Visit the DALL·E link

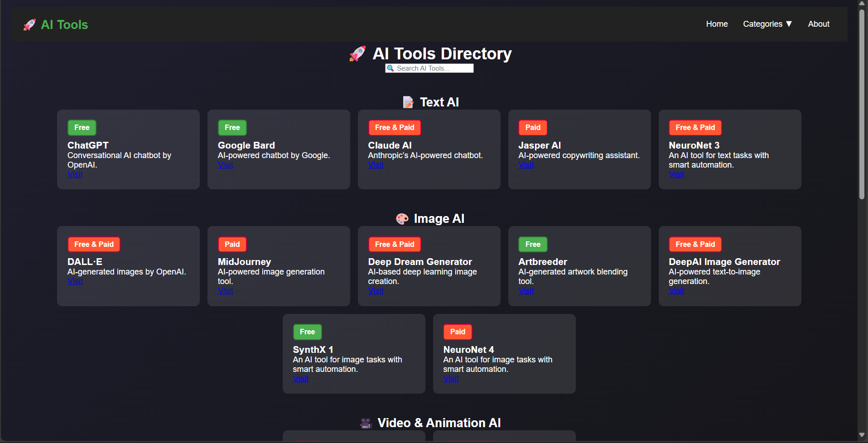click(x=75, y=281)
